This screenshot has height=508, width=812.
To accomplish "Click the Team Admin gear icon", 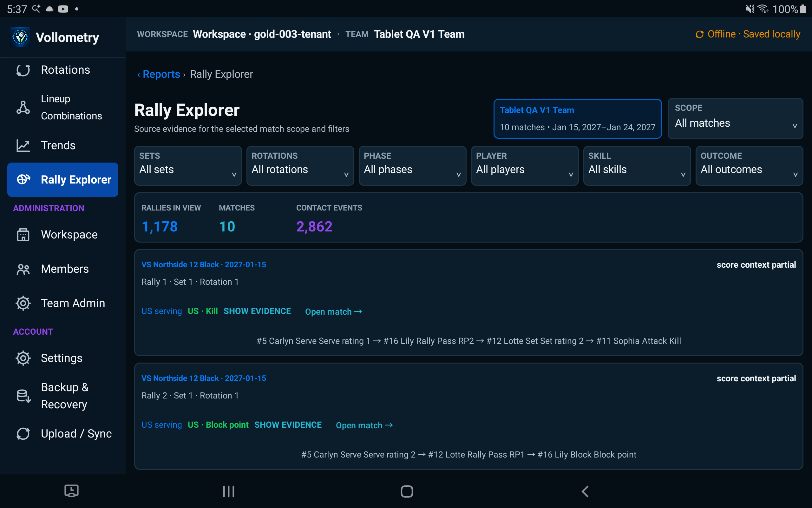I will pyautogui.click(x=23, y=303).
